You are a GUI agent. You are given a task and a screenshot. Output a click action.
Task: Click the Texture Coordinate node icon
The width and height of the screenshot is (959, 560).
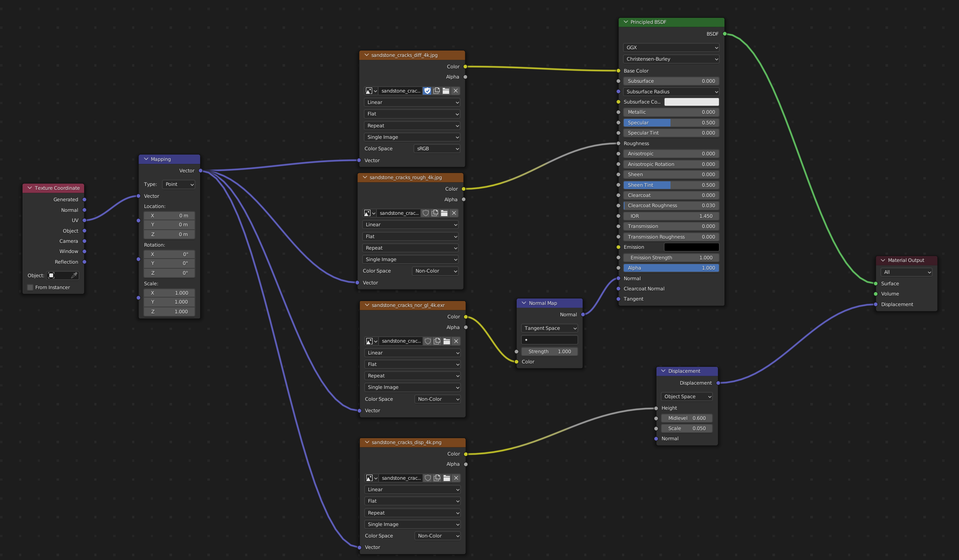[29, 187]
